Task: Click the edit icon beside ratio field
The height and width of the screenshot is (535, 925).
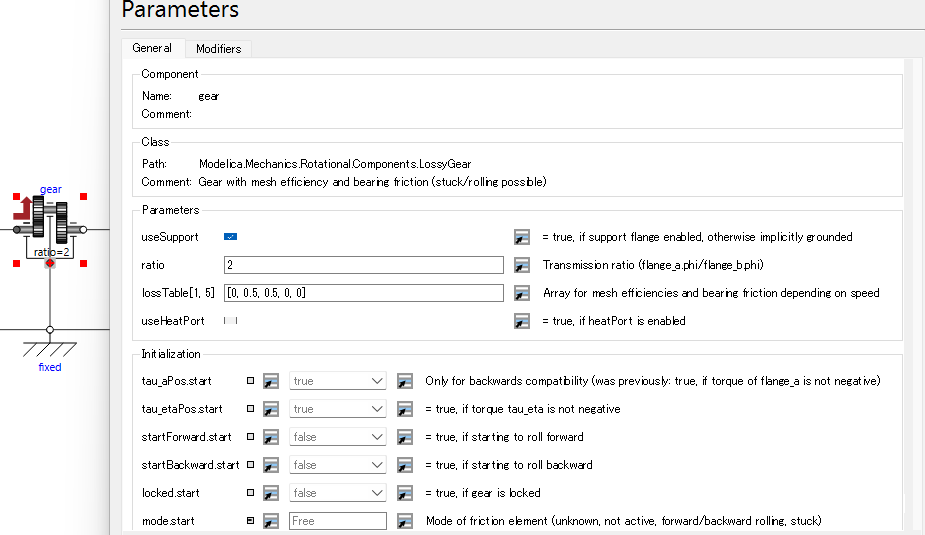Action: [521, 265]
